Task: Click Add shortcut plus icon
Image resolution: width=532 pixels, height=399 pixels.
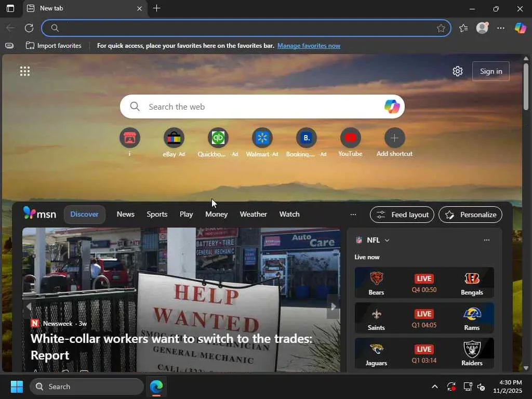Action: coord(394,138)
